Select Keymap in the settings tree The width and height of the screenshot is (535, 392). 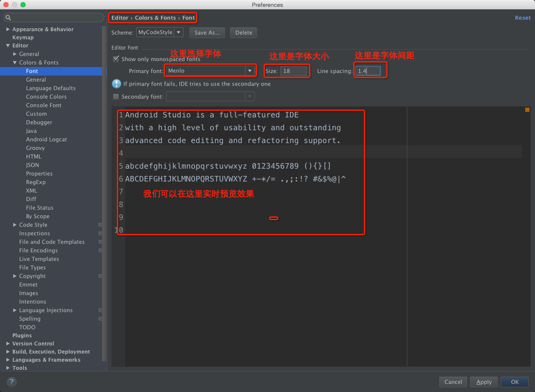click(23, 38)
